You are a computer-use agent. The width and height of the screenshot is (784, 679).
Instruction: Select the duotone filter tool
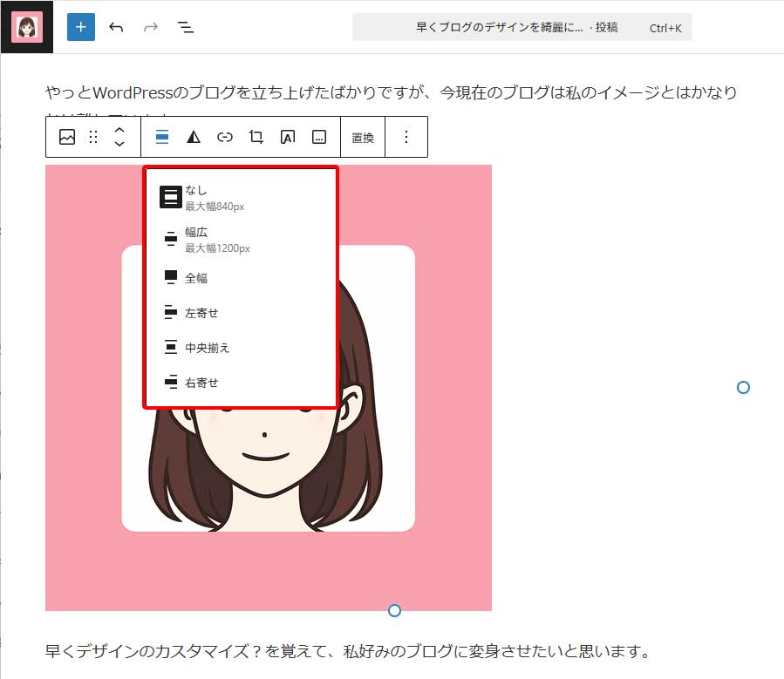pyautogui.click(x=193, y=137)
